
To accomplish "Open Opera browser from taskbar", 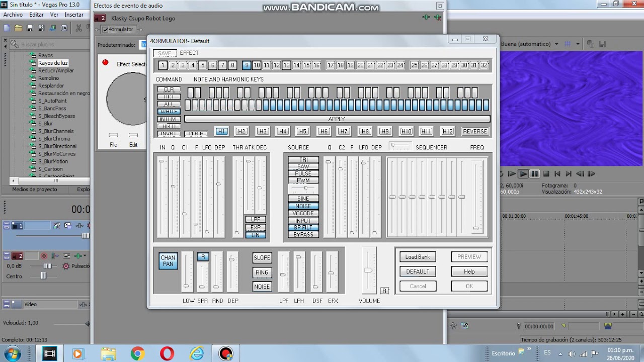I will 167,353.
